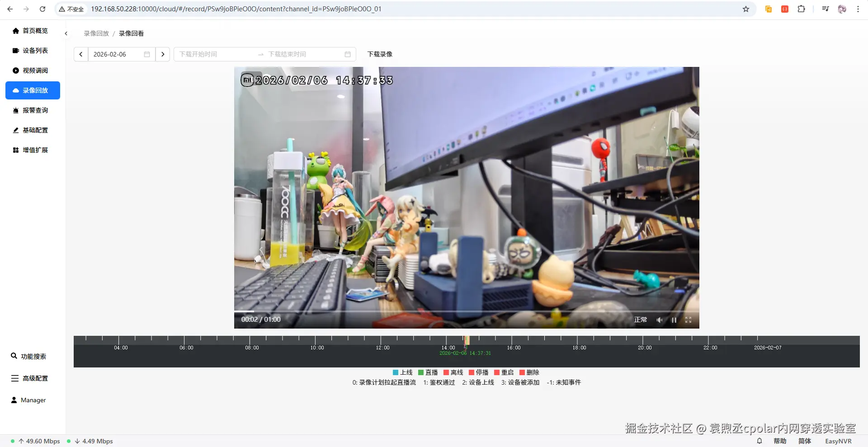Click the 20:00 mark on timeline
This screenshot has height=447, width=868.
(645, 348)
